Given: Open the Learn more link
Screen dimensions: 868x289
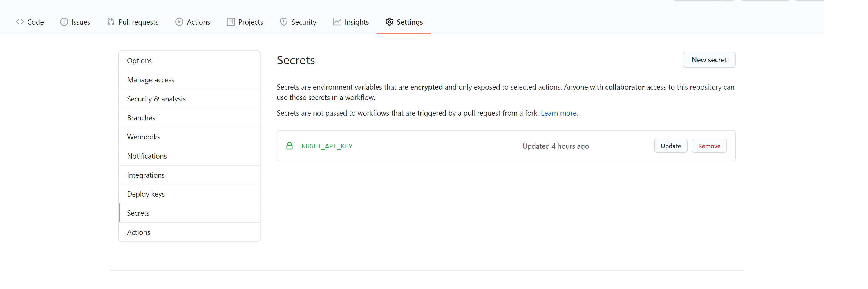Looking at the screenshot, I should point(558,113).
